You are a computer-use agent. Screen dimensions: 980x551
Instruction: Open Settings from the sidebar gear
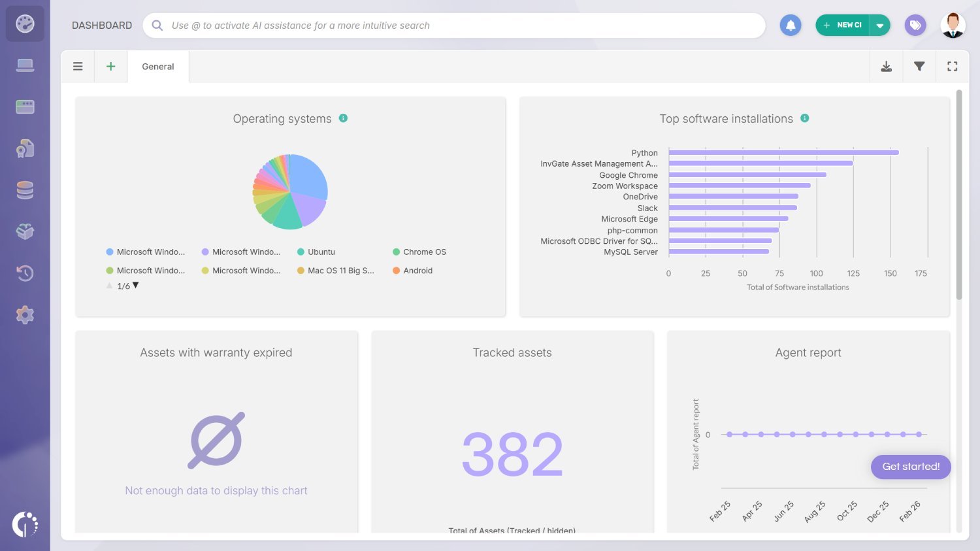coord(25,314)
